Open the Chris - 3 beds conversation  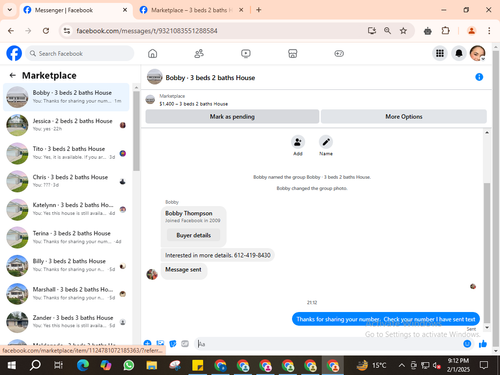pyautogui.click(x=66, y=181)
